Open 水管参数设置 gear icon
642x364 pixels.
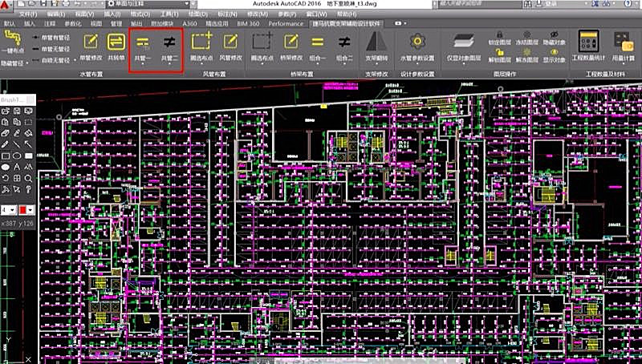417,42
